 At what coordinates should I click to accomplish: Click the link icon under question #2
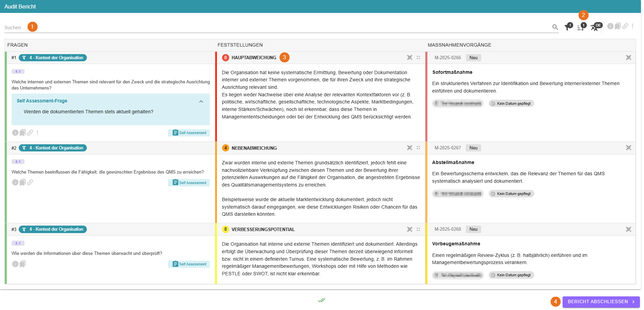30,182
